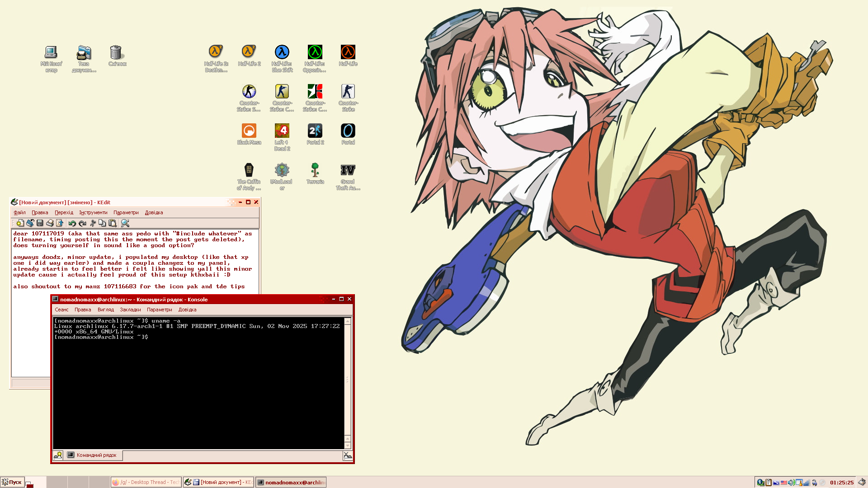Switch to the Desktop Thread taskbar button
The width and height of the screenshot is (868, 488).
[146, 482]
